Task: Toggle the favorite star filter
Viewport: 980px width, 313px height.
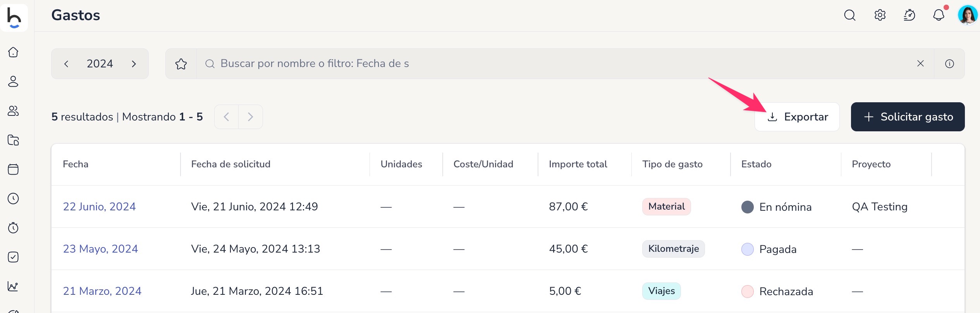Action: click(181, 64)
